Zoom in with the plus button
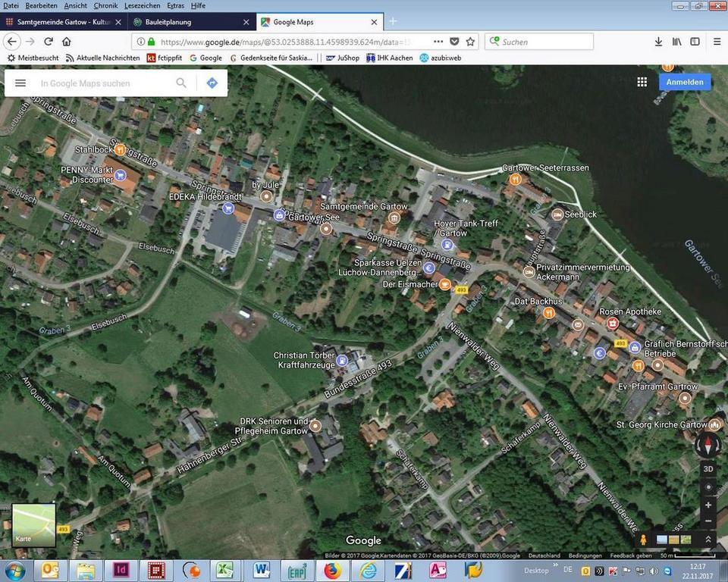 (708, 505)
